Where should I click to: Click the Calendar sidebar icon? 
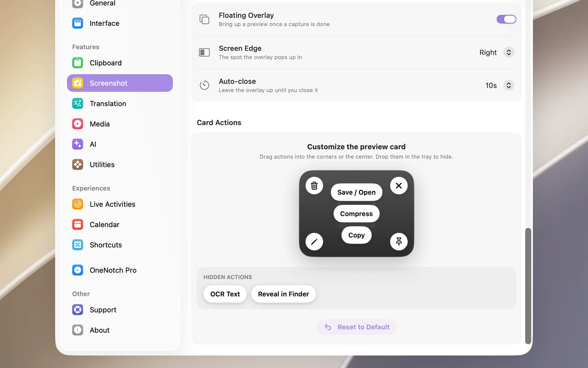pyautogui.click(x=78, y=224)
